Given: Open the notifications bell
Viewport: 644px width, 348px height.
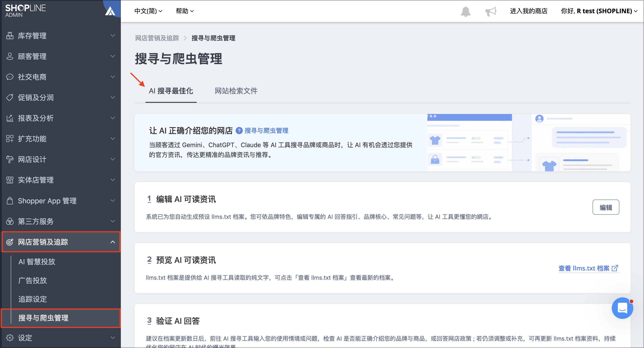Looking at the screenshot, I should (465, 11).
